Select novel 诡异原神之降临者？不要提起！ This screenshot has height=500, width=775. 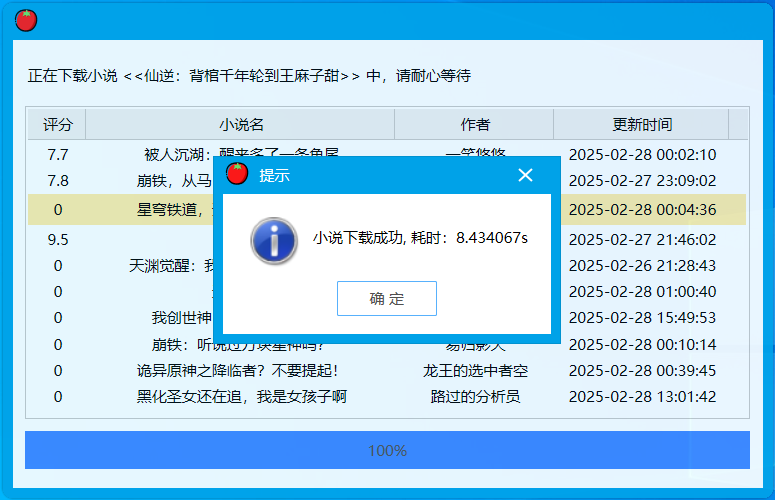click(238, 371)
